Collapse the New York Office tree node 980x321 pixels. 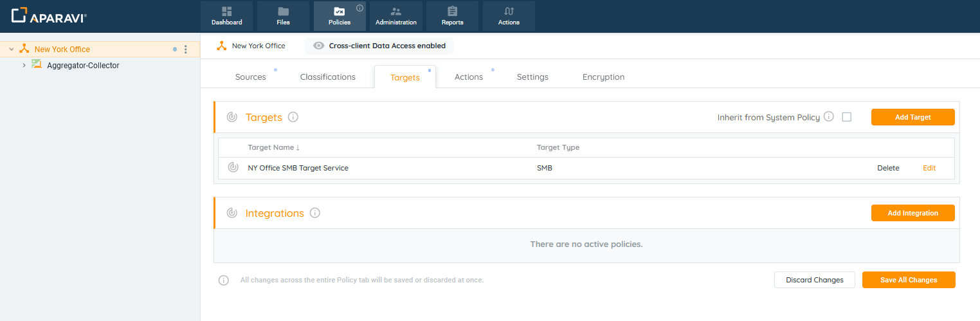tap(12, 50)
